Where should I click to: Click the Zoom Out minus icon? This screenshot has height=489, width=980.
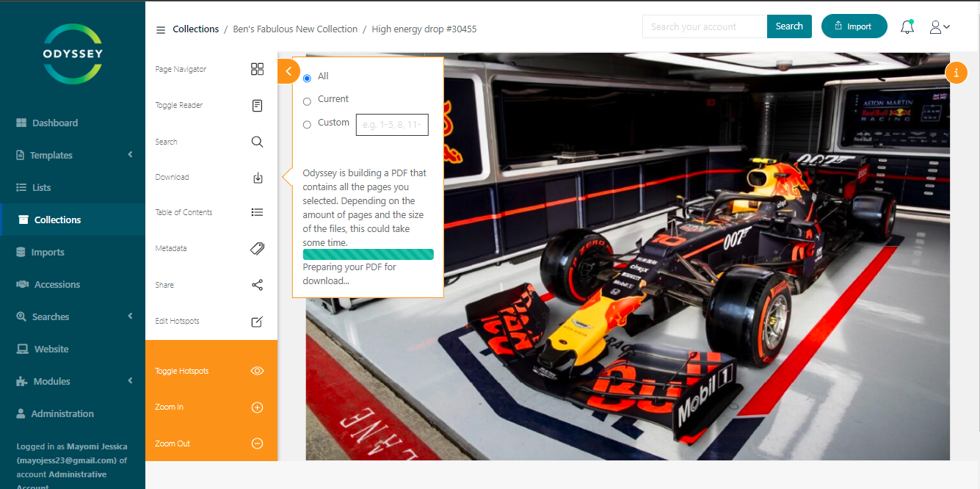coord(257,443)
